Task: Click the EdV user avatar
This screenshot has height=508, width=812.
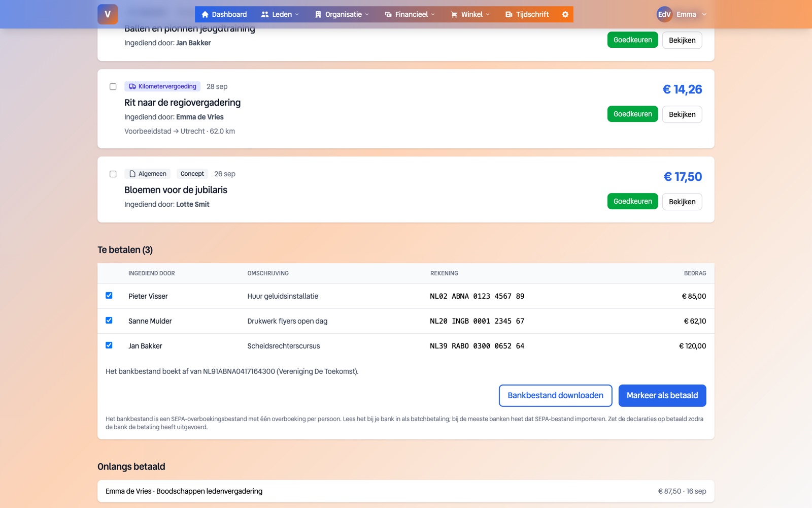Action: [x=664, y=14]
